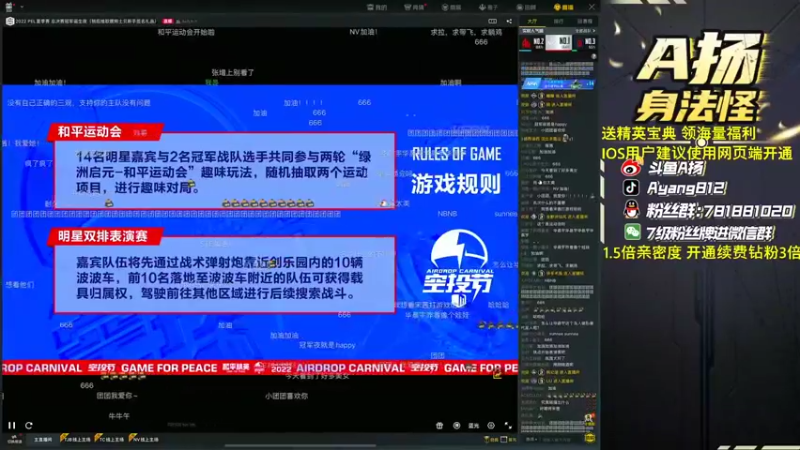Enter fullscreen with the expand arrows icon

(508, 425)
